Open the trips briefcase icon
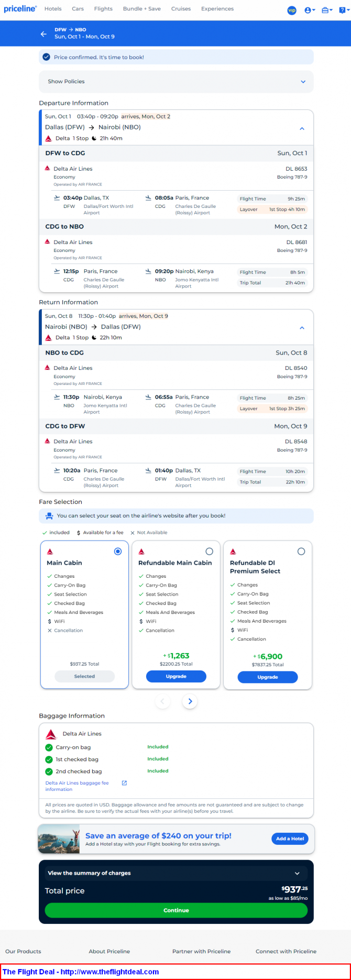The height and width of the screenshot is (980, 351). click(326, 10)
